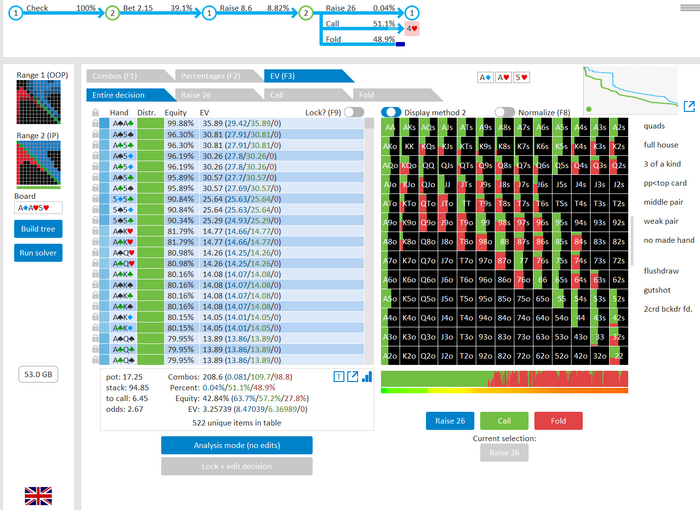Screen dimensions: 700x510
Task: Sort table by the EV column header
Action: click(x=204, y=113)
